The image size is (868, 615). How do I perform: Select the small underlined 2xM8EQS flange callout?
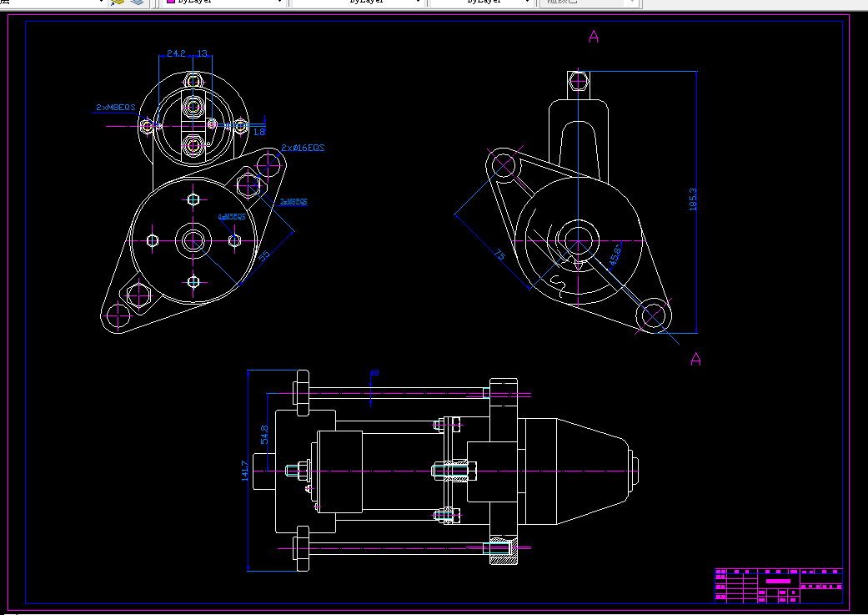coord(294,202)
